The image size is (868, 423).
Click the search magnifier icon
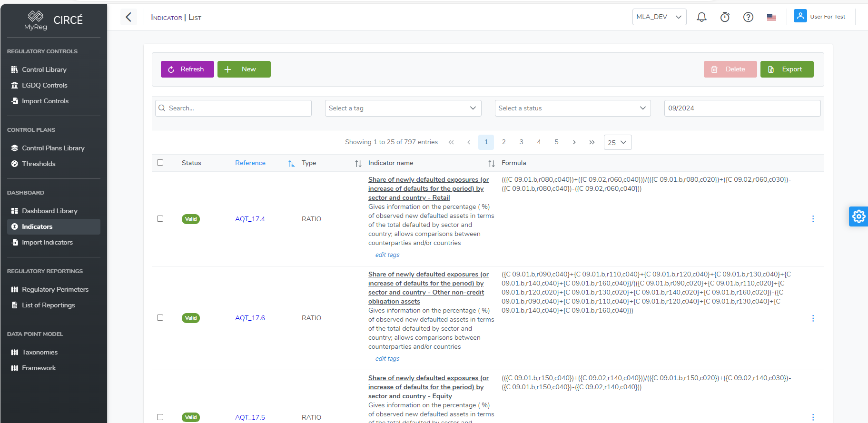162,108
